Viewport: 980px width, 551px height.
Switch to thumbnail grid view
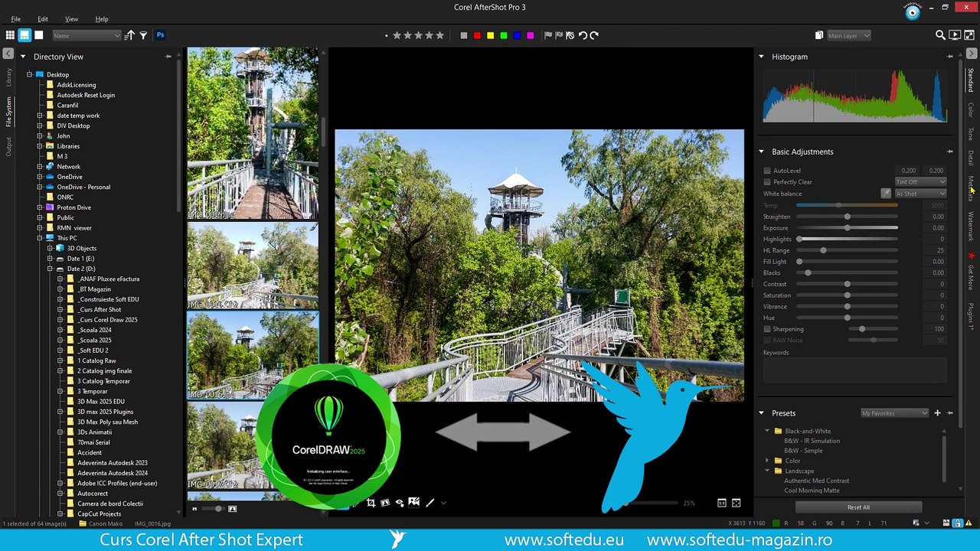tap(10, 35)
